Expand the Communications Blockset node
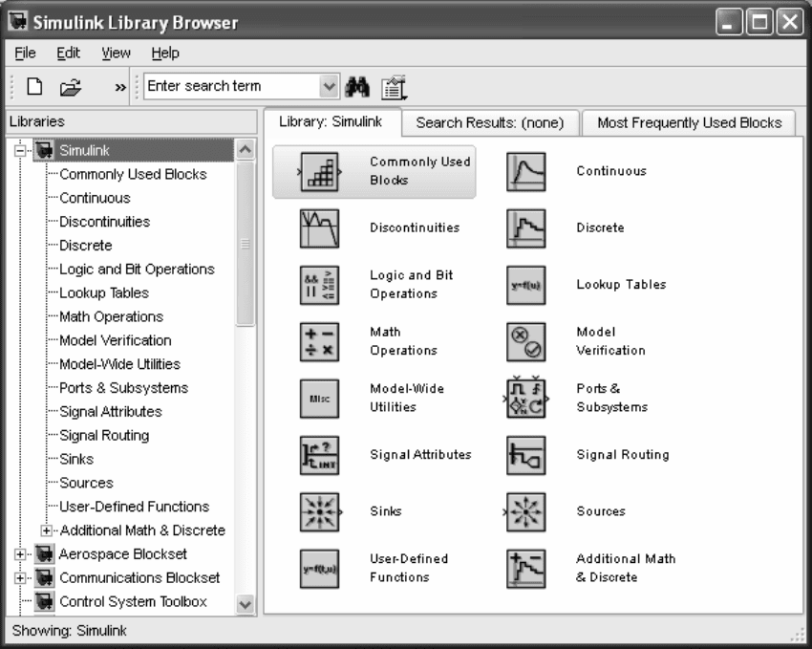 coord(20,577)
